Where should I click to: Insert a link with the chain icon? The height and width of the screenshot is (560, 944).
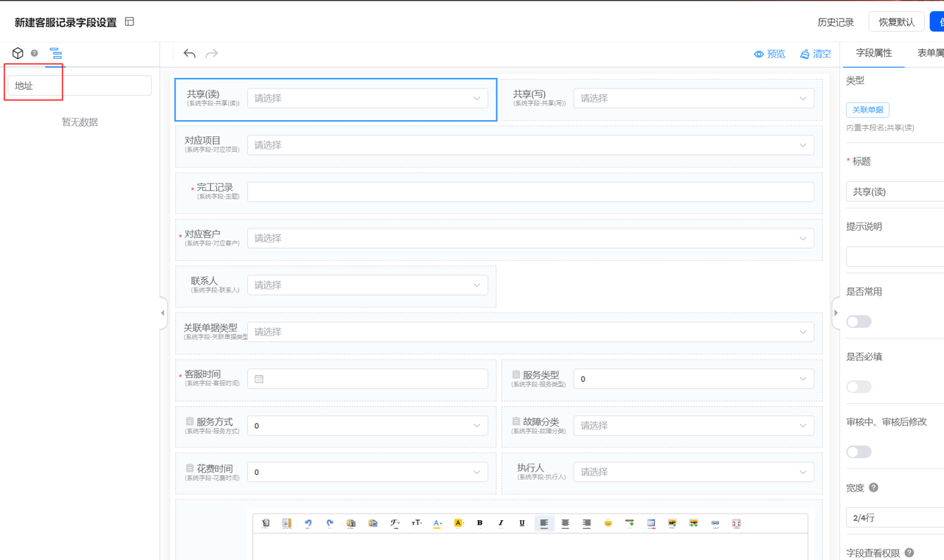[715, 523]
